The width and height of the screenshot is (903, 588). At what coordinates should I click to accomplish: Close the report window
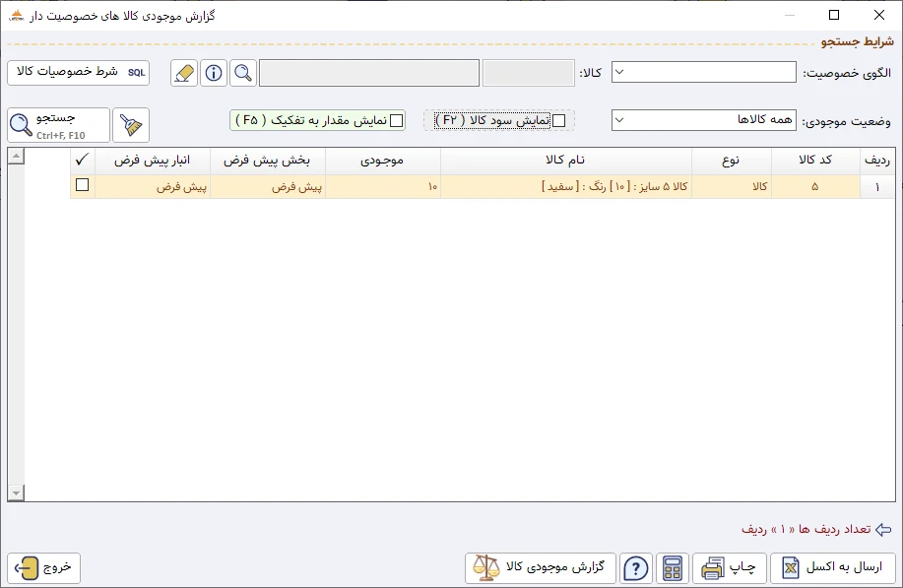(878, 15)
